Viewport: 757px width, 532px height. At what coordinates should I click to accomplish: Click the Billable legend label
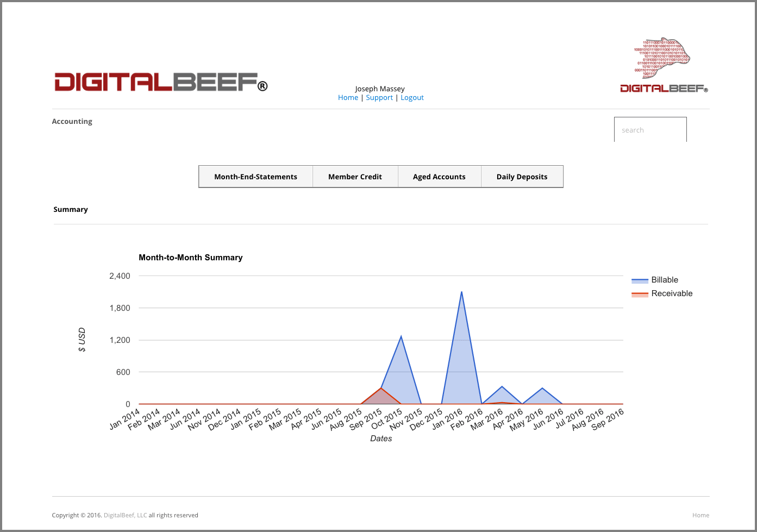[x=665, y=280]
